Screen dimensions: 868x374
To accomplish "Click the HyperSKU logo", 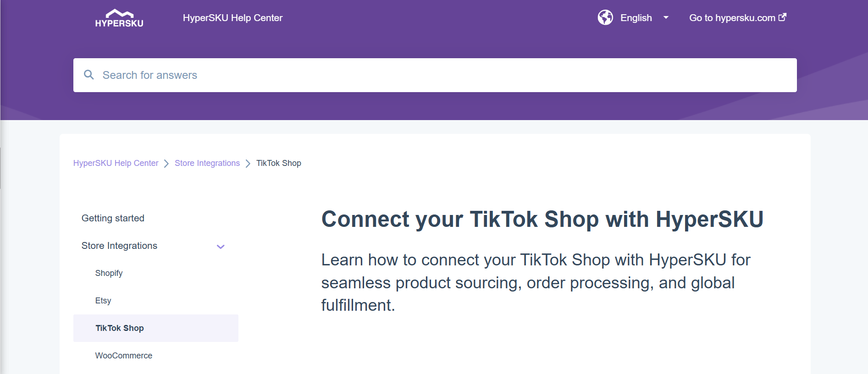I will [119, 18].
